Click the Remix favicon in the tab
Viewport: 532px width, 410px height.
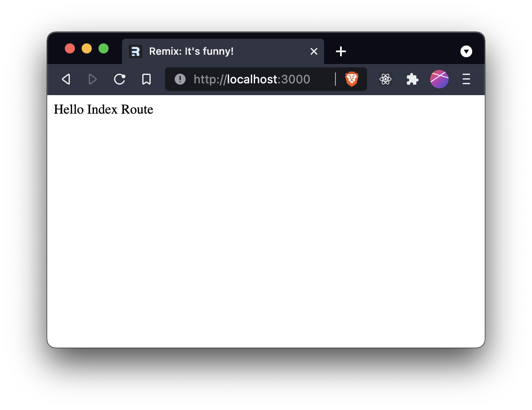pyautogui.click(x=136, y=51)
